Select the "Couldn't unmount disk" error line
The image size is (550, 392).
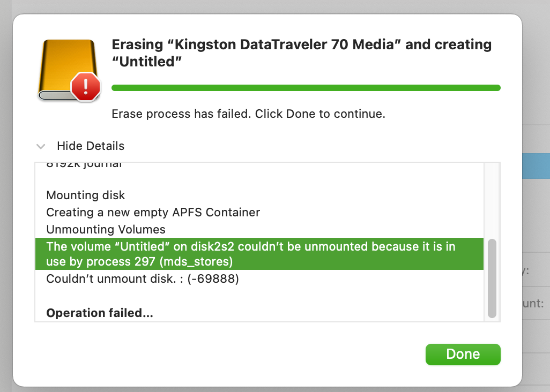[x=143, y=279]
